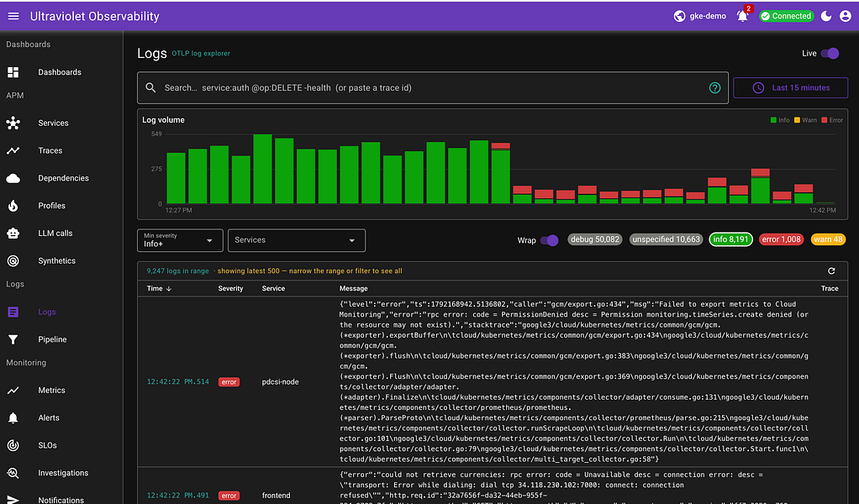Click the Synthetics target icon
859x504 pixels.
[x=13, y=261]
